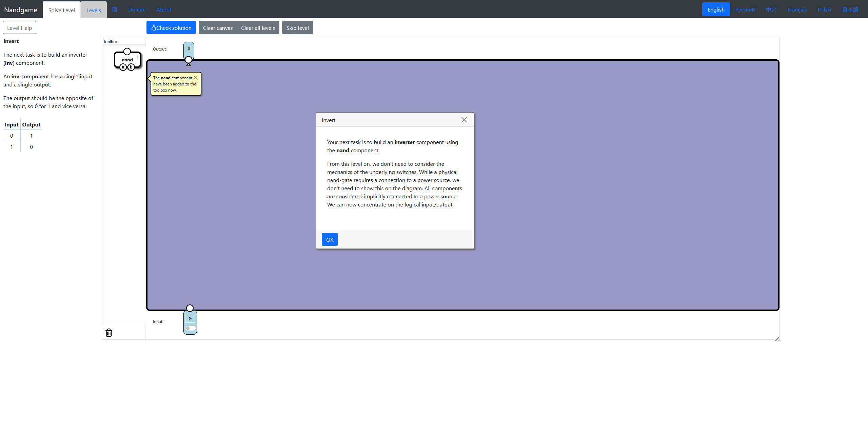Click the settings gear icon in navbar
Screen dimensions: 868x436
pos(115,9)
